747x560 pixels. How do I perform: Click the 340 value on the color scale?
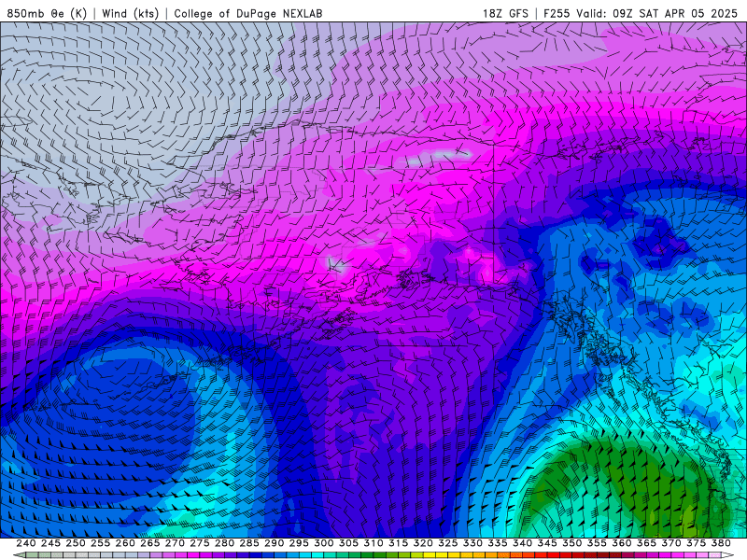point(522,543)
